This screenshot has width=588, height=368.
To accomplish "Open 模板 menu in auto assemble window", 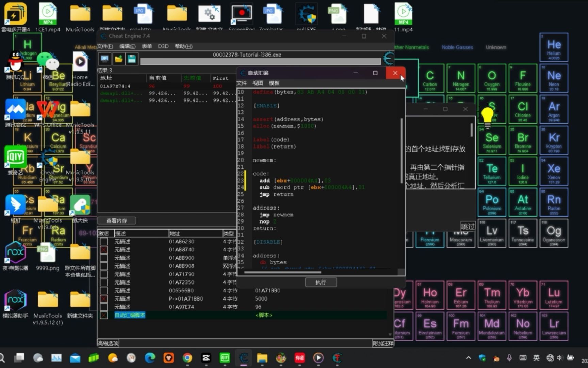I will pyautogui.click(x=274, y=83).
